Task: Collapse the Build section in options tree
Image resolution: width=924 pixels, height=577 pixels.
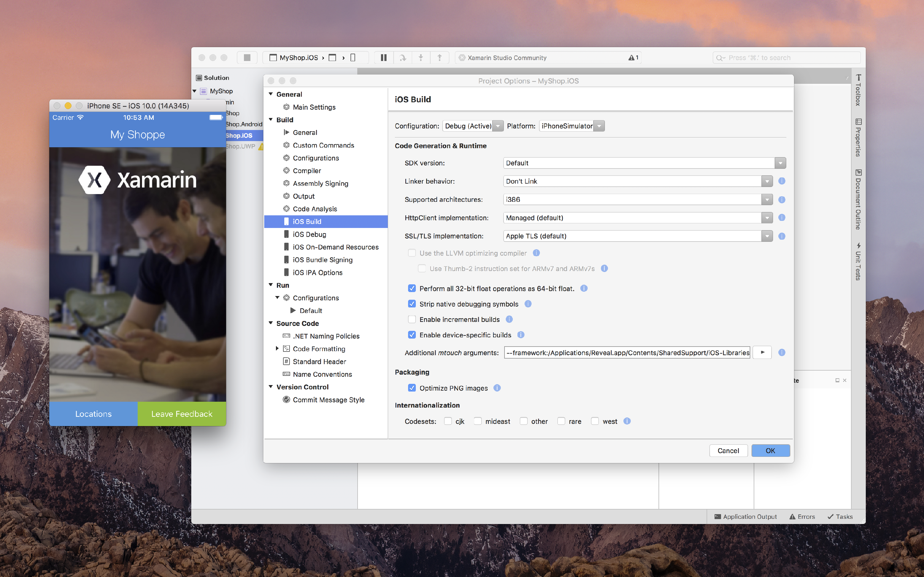Action: tap(271, 120)
